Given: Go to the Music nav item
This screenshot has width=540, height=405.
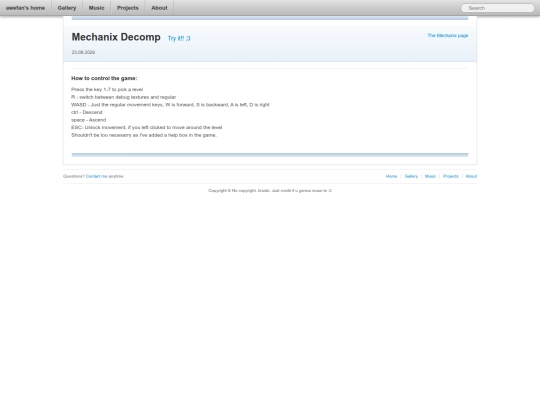Looking at the screenshot, I should 96,8.
